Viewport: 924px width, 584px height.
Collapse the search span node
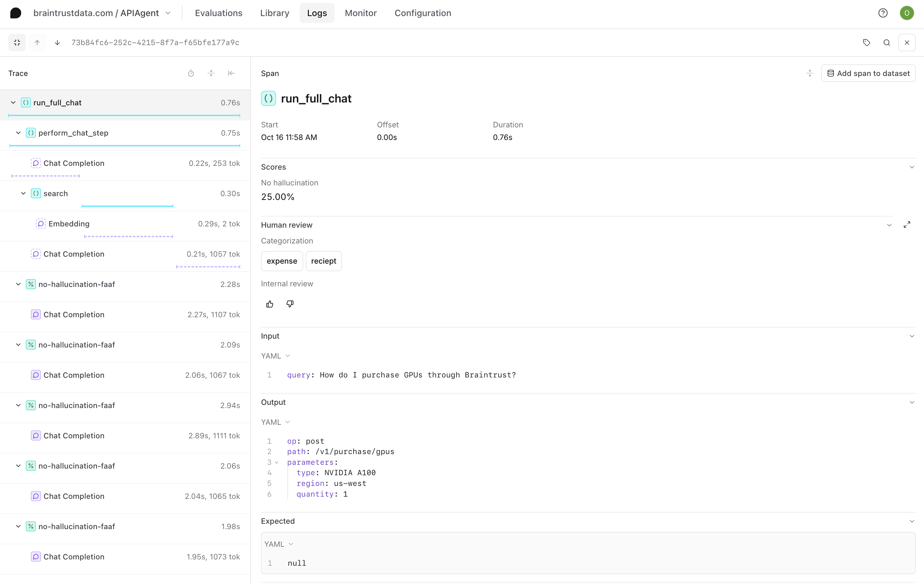23,194
